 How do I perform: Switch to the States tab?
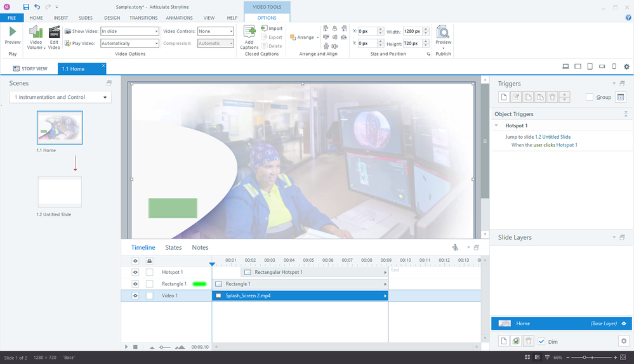[173, 247]
